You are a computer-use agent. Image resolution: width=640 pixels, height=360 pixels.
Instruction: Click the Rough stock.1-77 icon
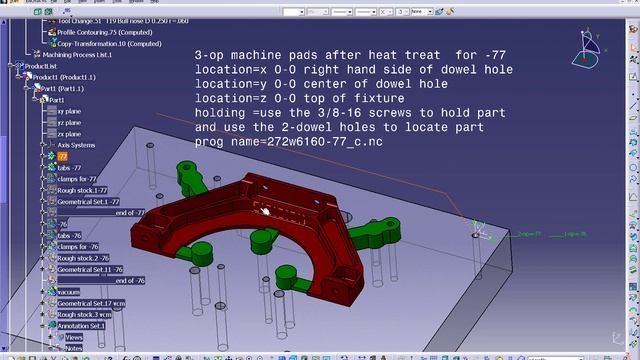[x=52, y=190]
